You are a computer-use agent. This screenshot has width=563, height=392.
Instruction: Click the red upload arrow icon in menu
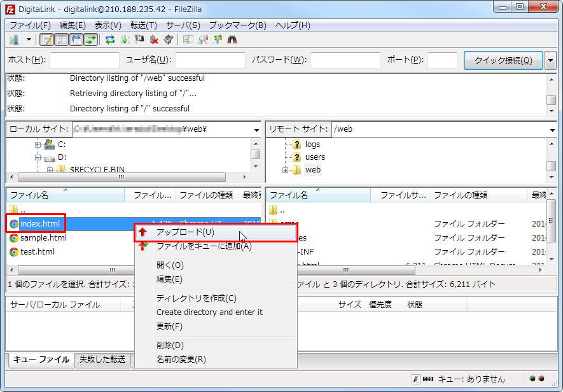(x=143, y=232)
